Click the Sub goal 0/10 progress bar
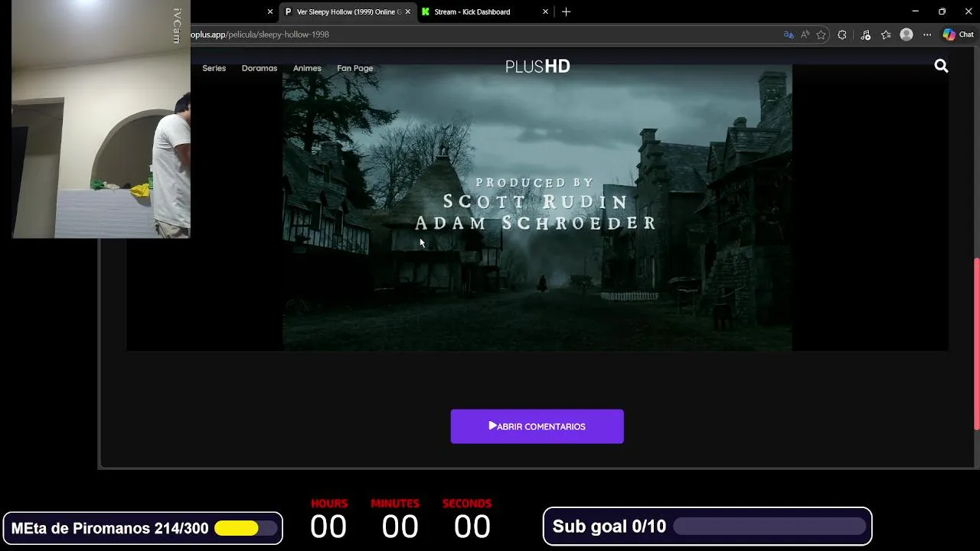 point(769,527)
